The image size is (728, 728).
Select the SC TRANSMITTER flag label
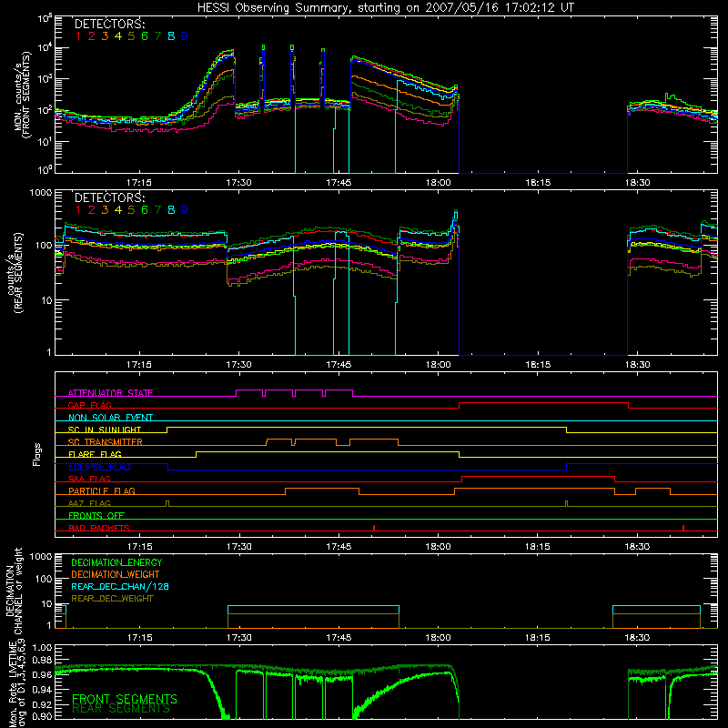(x=106, y=442)
